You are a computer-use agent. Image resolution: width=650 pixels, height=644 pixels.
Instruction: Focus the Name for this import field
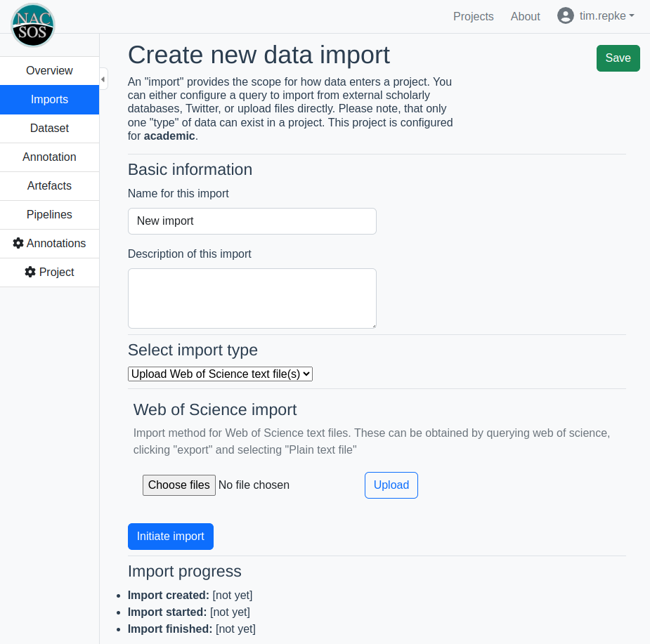pos(252,221)
